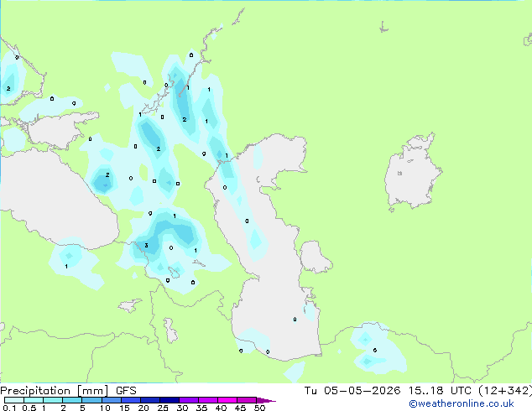Click the date text 'Tu 05-05-2026'

click(352, 391)
